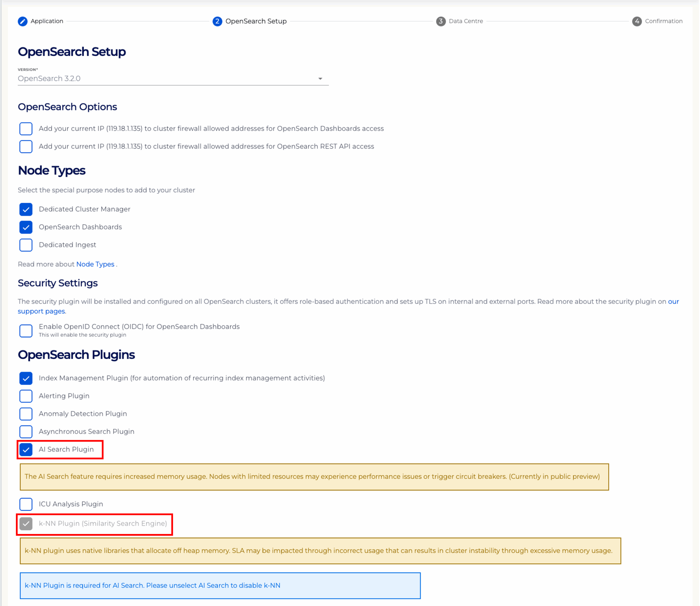
Task: Open the OpenSearch version dropdown
Action: click(x=320, y=79)
